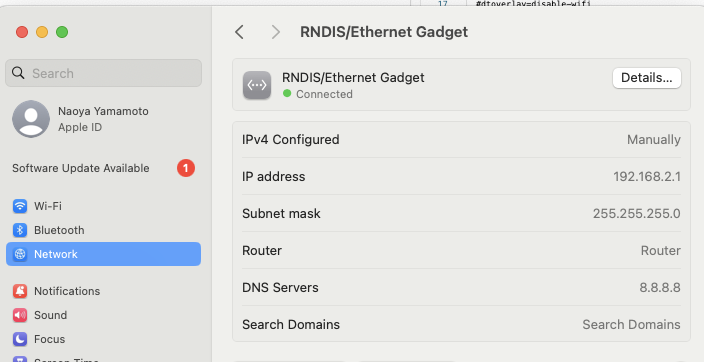The height and width of the screenshot is (362, 704).
Task: Click the RNDIS/Ethernet Gadget page title
Action: 384,32
